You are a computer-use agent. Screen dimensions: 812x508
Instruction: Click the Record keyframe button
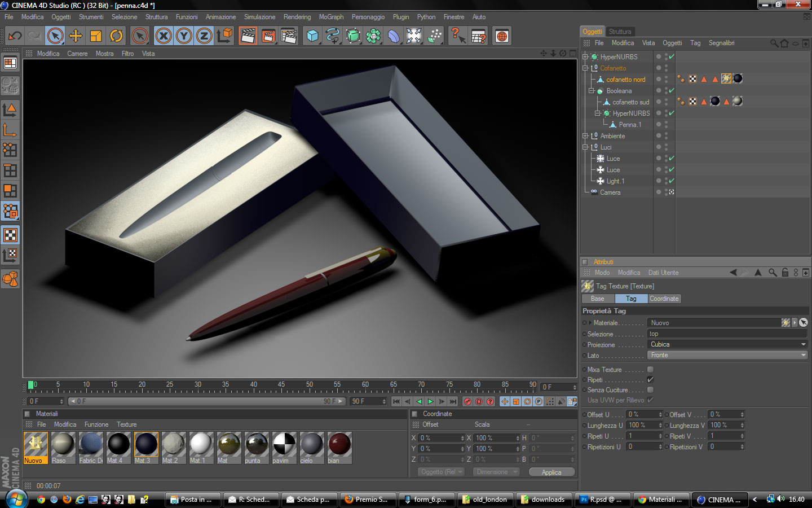pyautogui.click(x=467, y=401)
